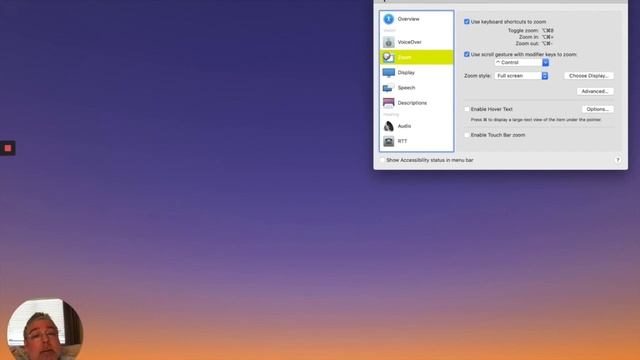Check Show Accessibility status in menu bar
The height and width of the screenshot is (360, 640).
[x=382, y=160]
